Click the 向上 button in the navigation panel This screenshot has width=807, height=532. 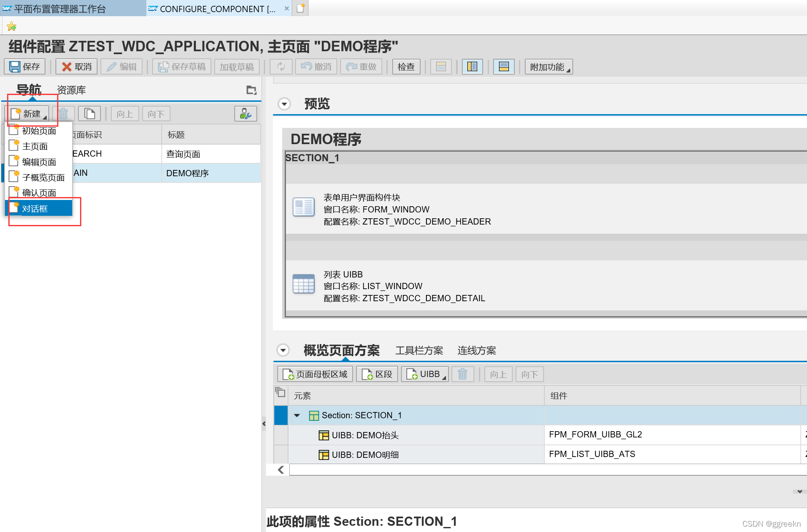tap(125, 114)
